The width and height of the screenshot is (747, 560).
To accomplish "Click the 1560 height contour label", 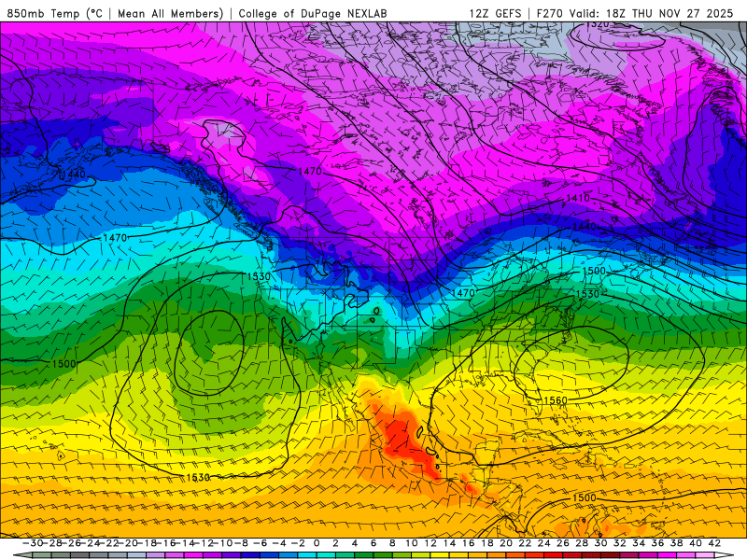I will 556,400.
